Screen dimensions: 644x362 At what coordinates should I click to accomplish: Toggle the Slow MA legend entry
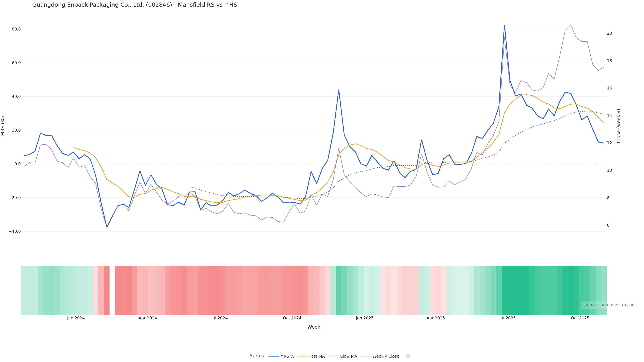pos(348,356)
